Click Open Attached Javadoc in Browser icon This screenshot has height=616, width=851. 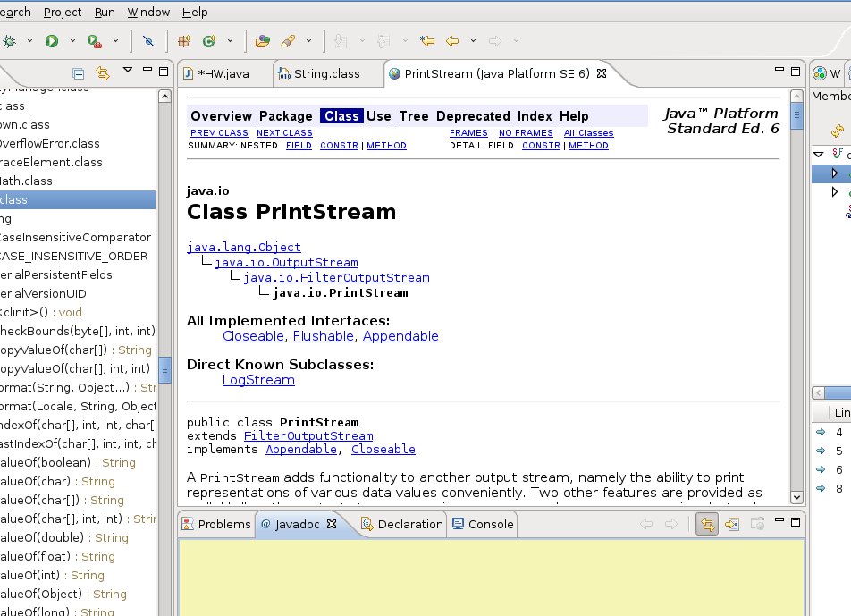757,524
